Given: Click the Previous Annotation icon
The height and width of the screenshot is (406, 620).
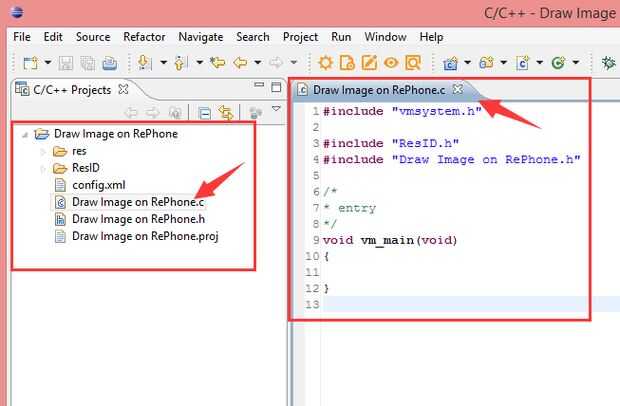Looking at the screenshot, I should click(180, 63).
